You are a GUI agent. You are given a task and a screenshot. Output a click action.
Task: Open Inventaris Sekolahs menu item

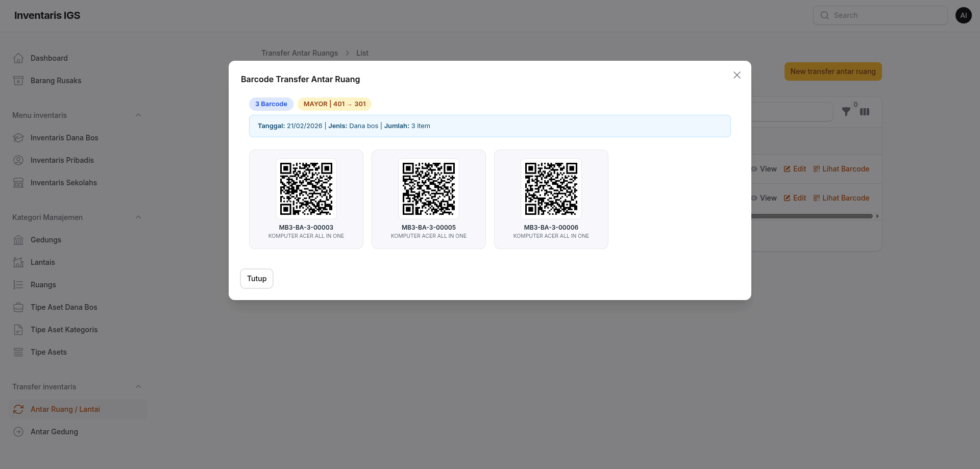coord(78,183)
